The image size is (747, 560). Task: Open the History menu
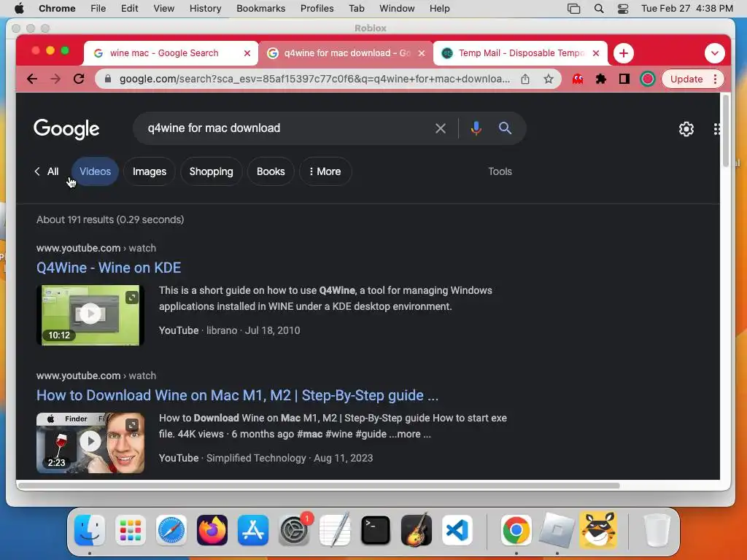(x=205, y=9)
